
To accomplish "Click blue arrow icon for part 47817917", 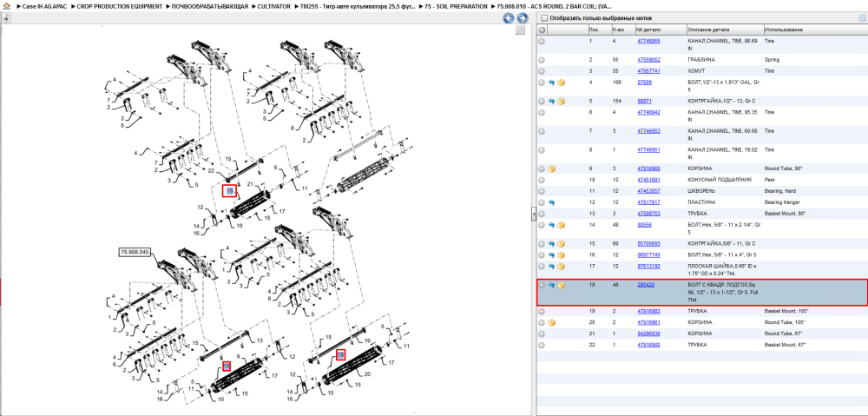I will click(x=551, y=202).
